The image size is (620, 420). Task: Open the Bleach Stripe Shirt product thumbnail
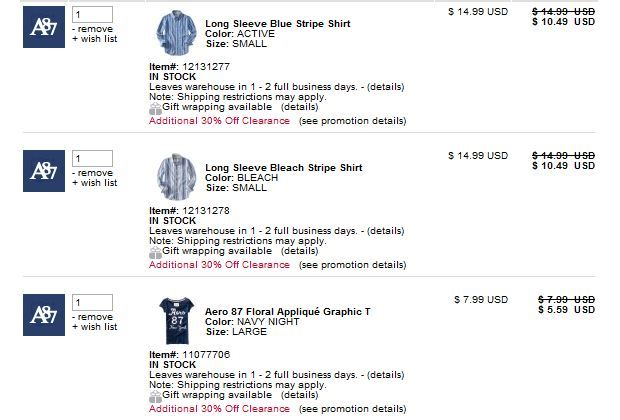coord(176,177)
